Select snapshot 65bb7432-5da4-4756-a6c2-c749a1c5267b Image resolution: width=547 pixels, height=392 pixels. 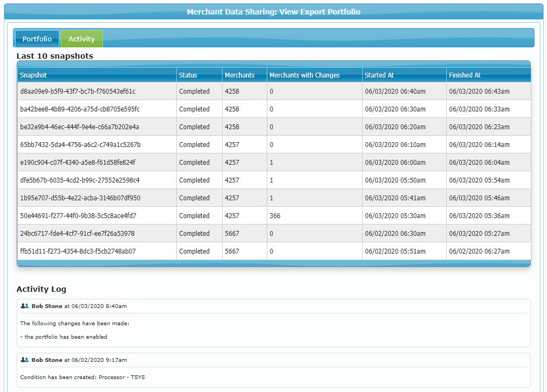(80, 145)
